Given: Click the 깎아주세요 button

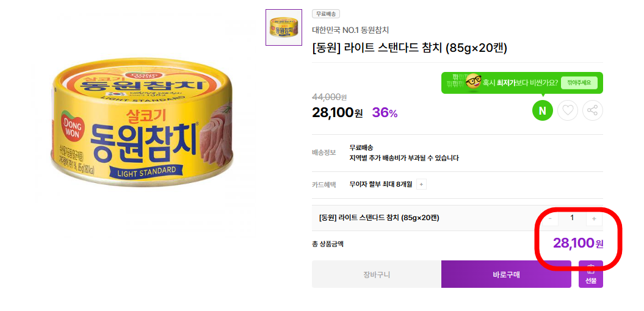Looking at the screenshot, I should click(579, 82).
